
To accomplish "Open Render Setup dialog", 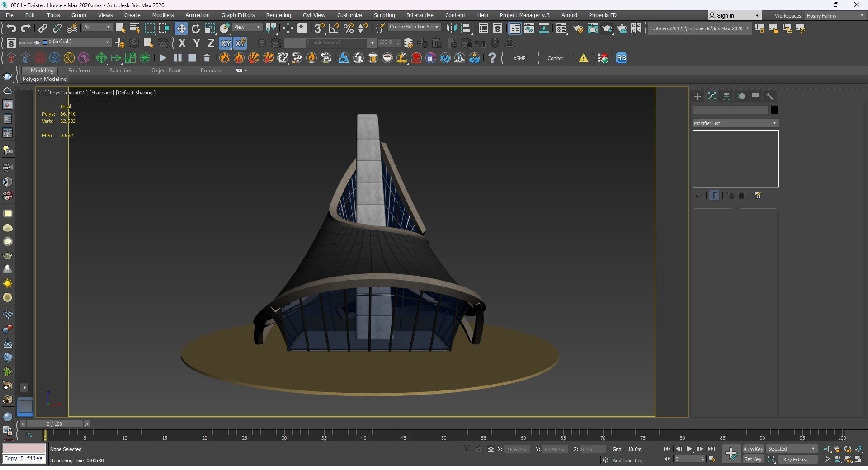I will coord(578,28).
